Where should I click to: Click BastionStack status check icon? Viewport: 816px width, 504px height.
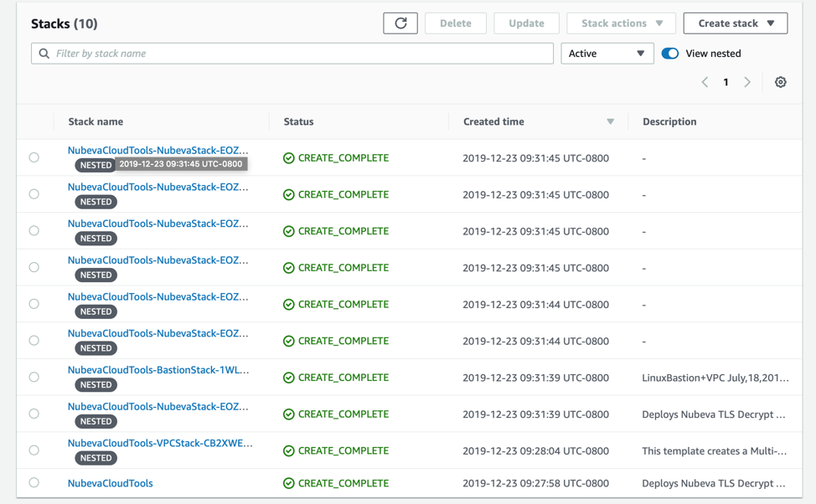[289, 378]
